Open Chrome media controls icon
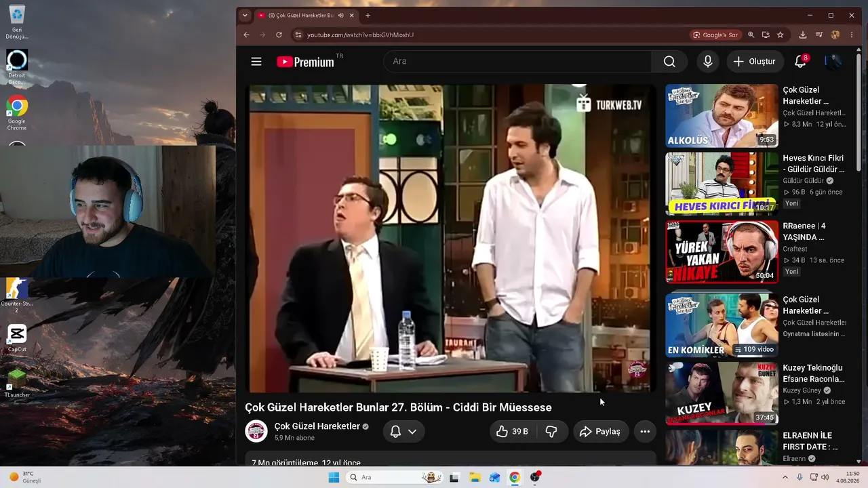This screenshot has width=868, height=488. coord(819,35)
